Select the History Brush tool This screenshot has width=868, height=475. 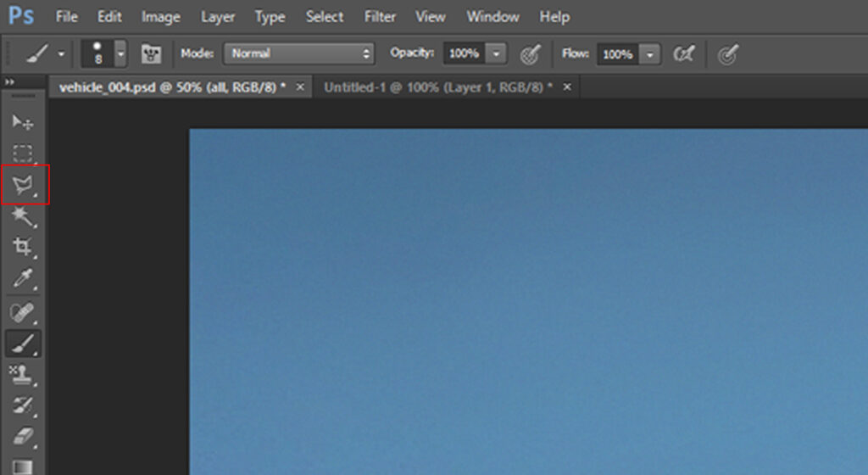point(23,405)
